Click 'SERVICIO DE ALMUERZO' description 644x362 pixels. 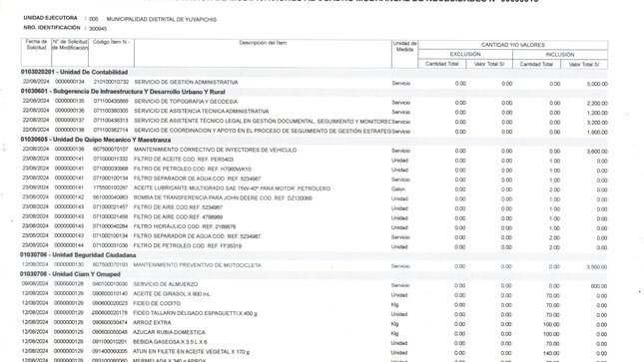(x=165, y=284)
